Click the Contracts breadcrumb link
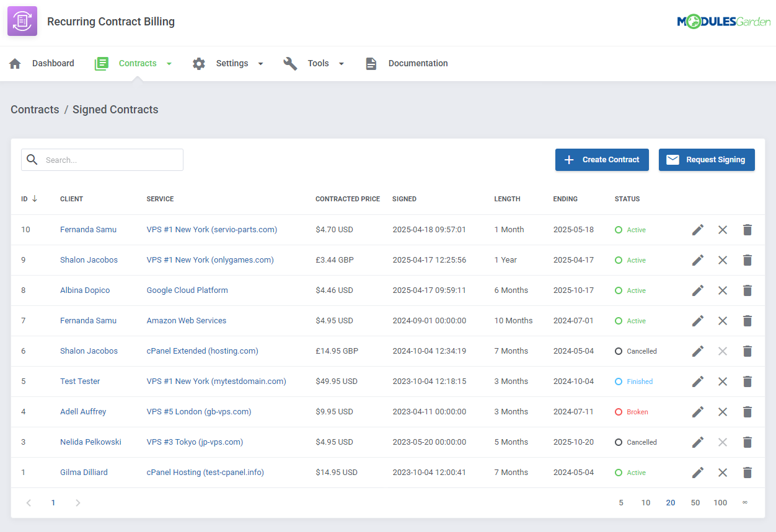 click(35, 110)
